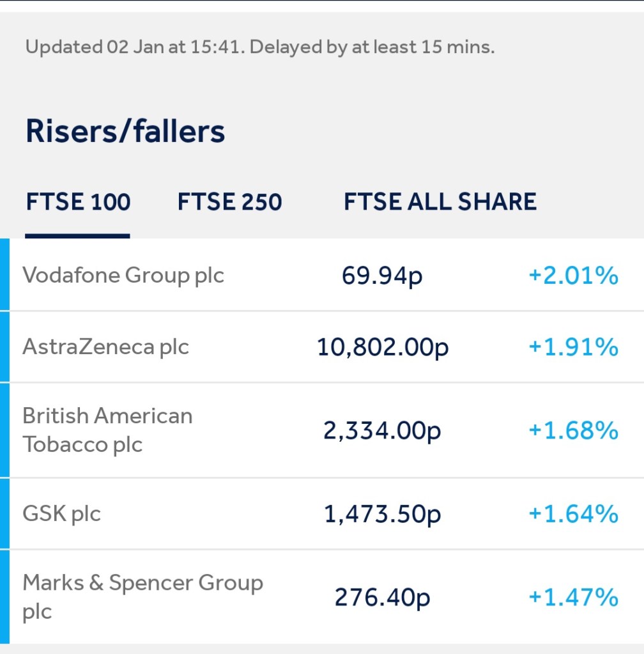
Task: Open the FTSE 250 tab
Action: click(229, 202)
